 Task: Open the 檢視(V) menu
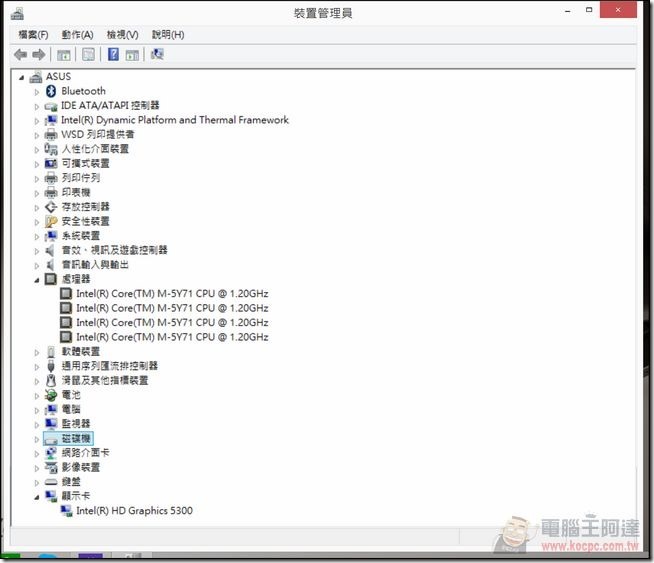tap(122, 35)
